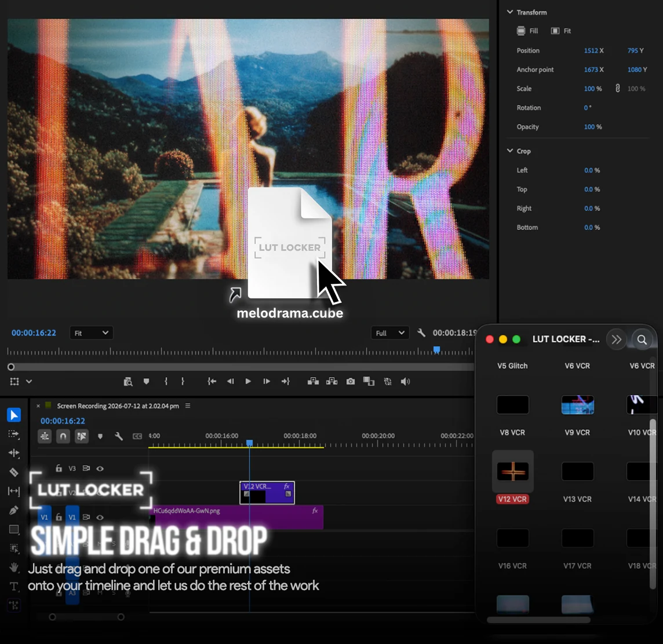Open the LUT Locker search
Image resolution: width=663 pixels, height=644 pixels.
642,339
